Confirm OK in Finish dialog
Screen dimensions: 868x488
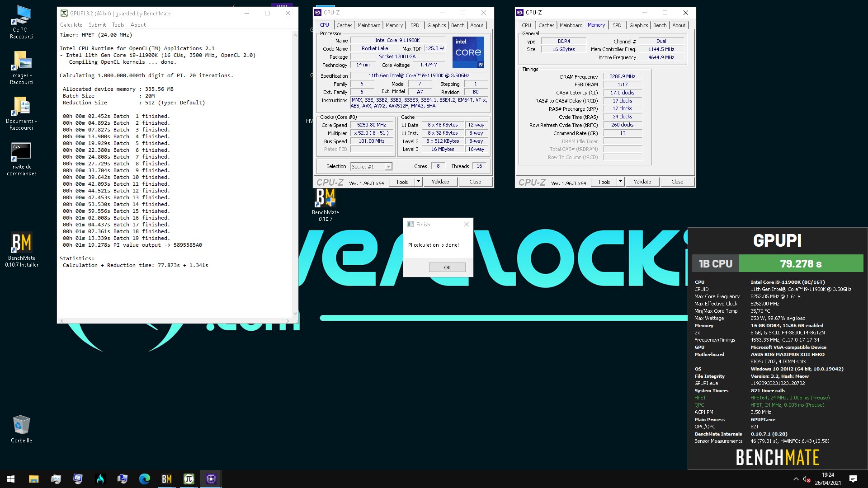click(447, 267)
